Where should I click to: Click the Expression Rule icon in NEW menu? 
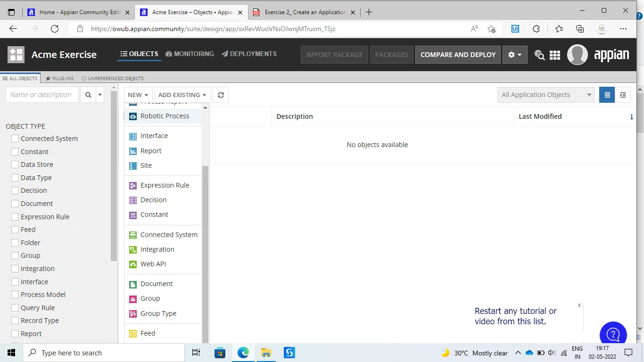(x=133, y=185)
